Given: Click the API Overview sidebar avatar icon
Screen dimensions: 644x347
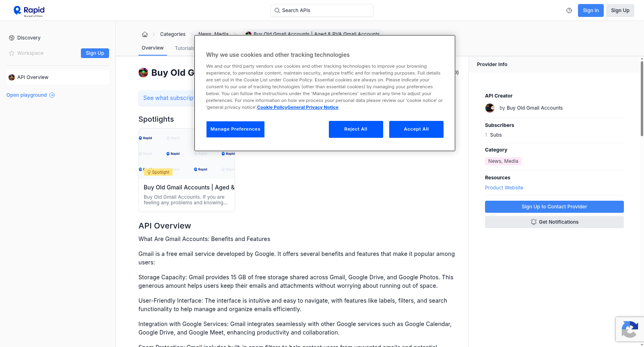Looking at the screenshot, I should click(12, 77).
